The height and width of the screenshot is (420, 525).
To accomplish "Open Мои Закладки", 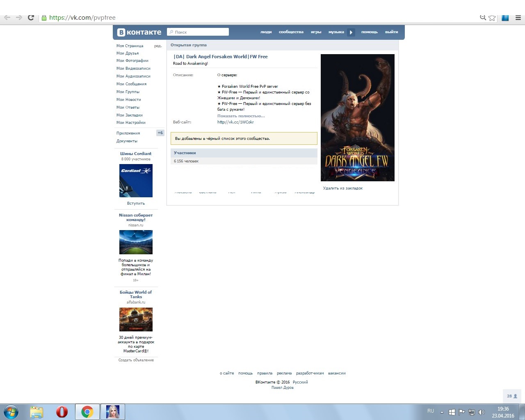I will click(130, 115).
